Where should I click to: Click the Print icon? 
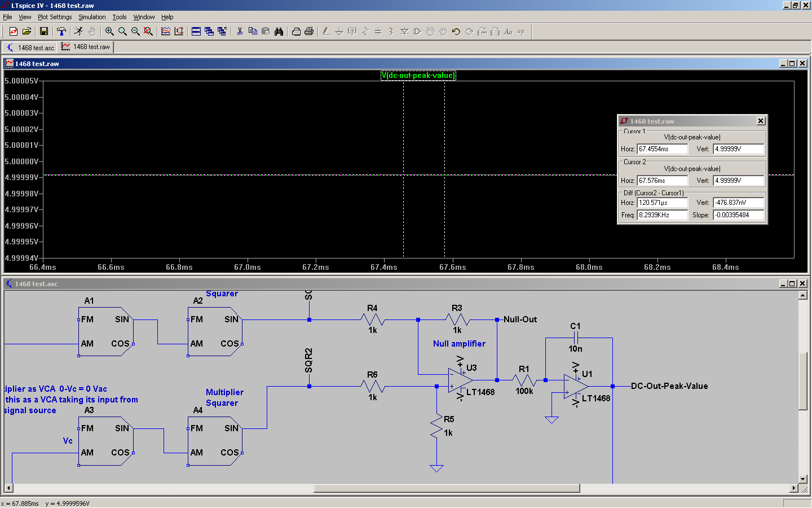tap(309, 32)
